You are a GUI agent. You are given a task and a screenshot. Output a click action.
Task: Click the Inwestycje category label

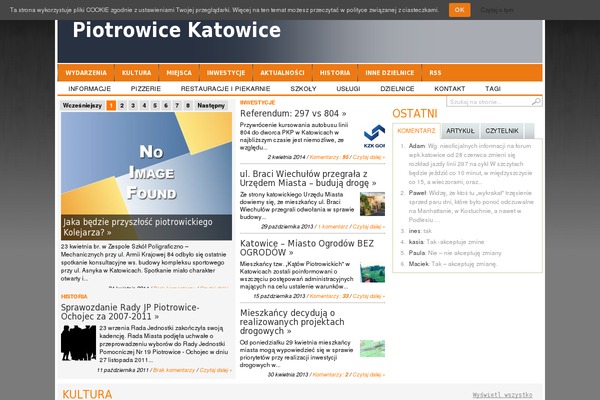(258, 102)
